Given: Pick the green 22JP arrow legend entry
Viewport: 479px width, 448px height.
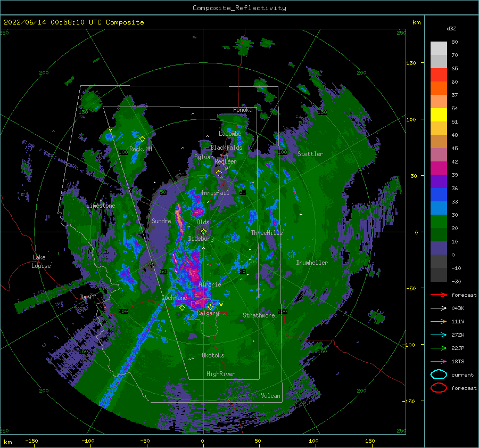Looking at the screenshot, I should (x=439, y=348).
